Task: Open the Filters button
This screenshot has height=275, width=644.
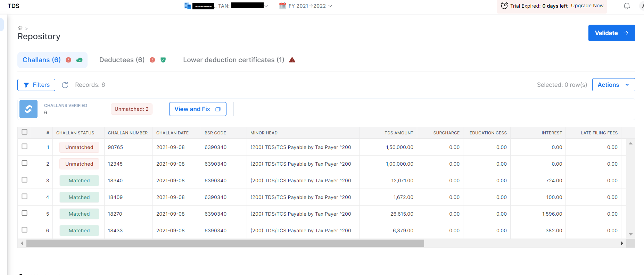Action: (x=36, y=85)
